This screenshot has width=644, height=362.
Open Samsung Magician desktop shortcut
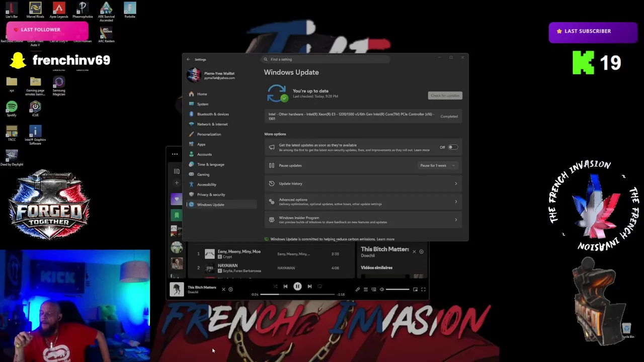(59, 86)
